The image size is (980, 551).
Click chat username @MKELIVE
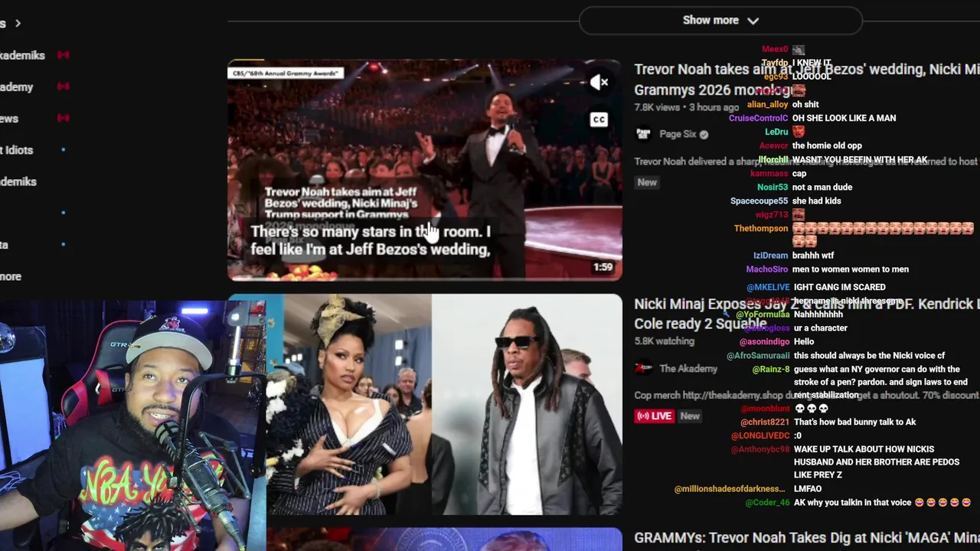coord(768,288)
